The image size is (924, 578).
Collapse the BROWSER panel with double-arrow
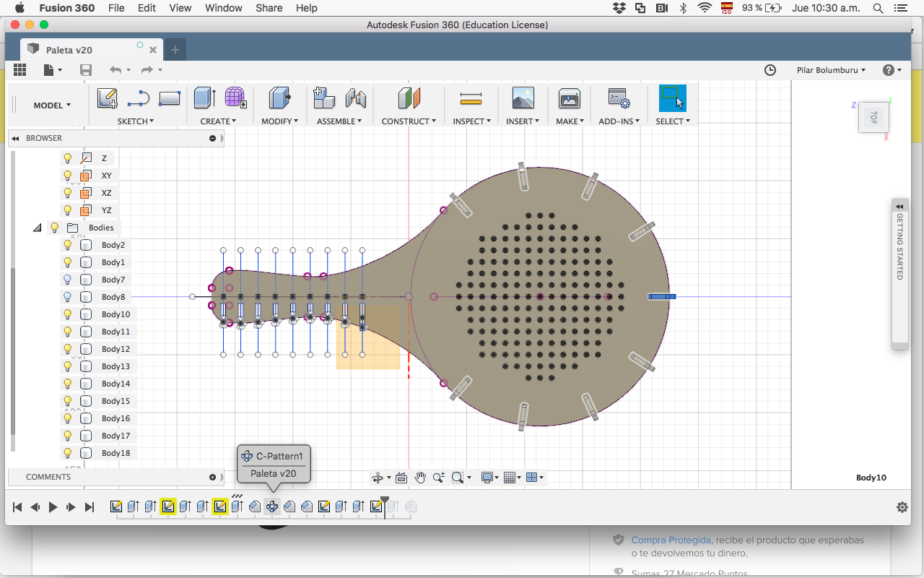pyautogui.click(x=15, y=138)
